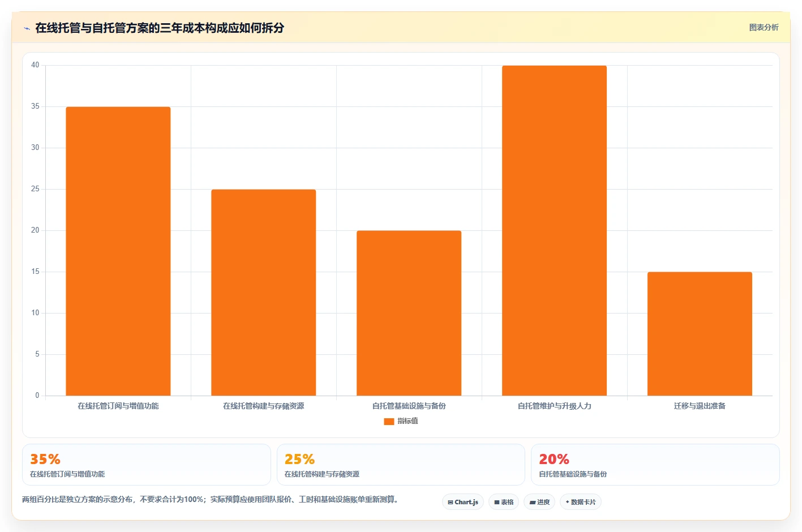Click the y-axis value 25
The width and height of the screenshot is (802, 532).
pos(35,189)
